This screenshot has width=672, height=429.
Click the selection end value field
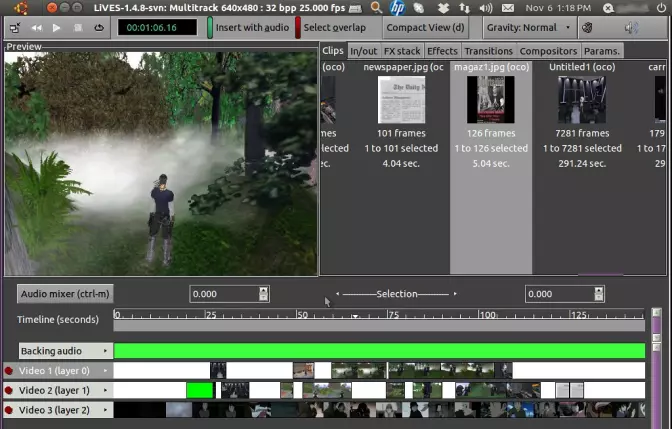pyautogui.click(x=560, y=294)
